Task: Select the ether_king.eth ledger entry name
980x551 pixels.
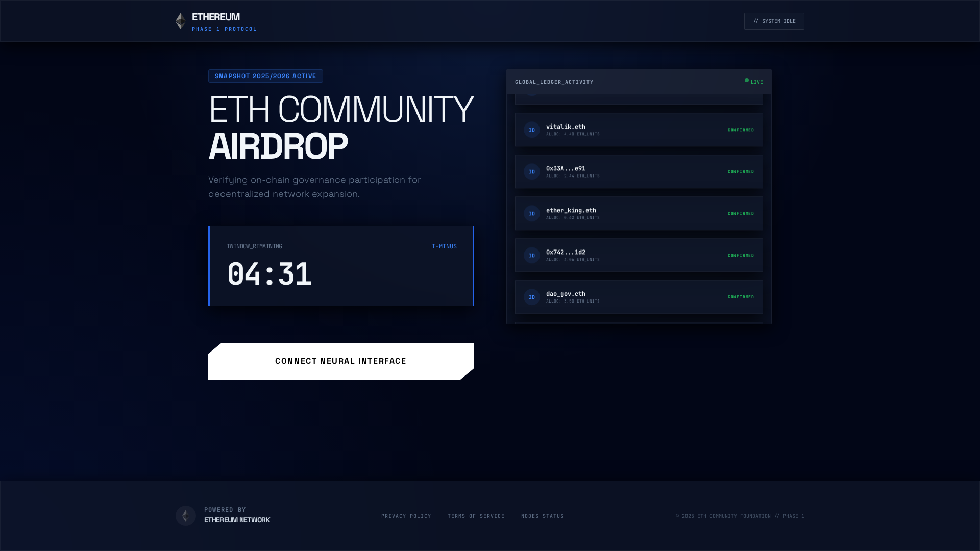Action: [571, 210]
